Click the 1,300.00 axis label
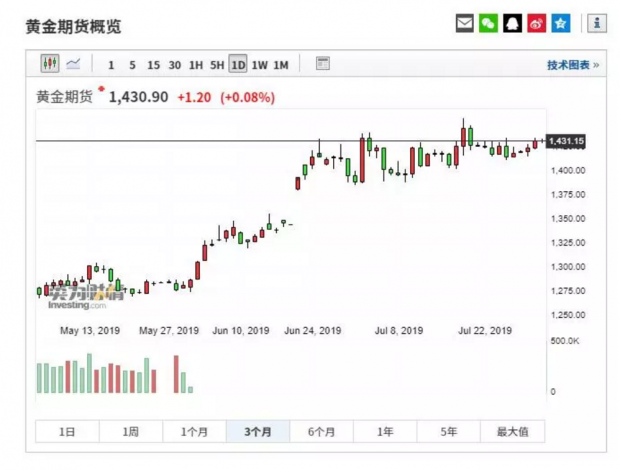The image size is (620, 470). [568, 267]
